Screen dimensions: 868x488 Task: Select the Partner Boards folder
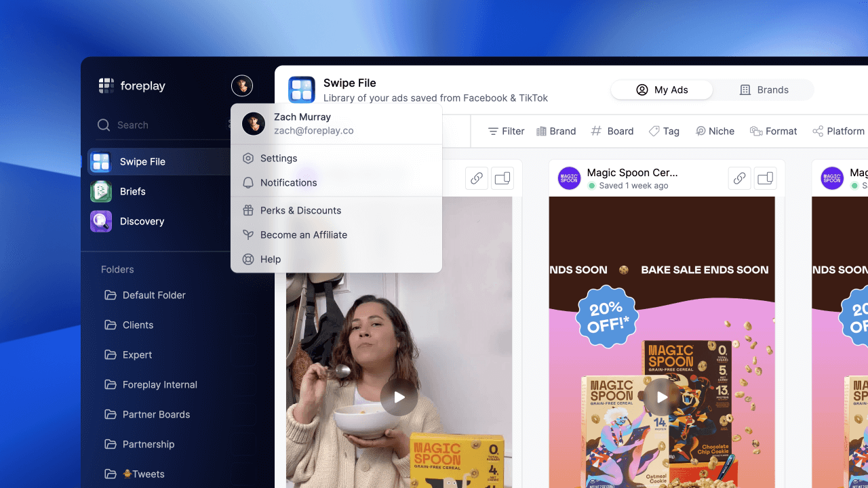(x=146, y=415)
